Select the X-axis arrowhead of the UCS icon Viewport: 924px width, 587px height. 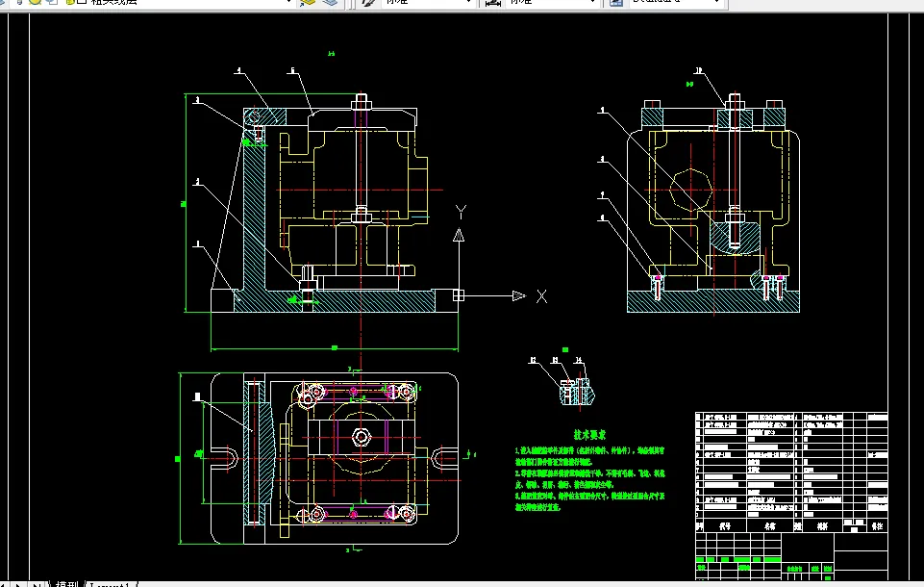coord(518,295)
